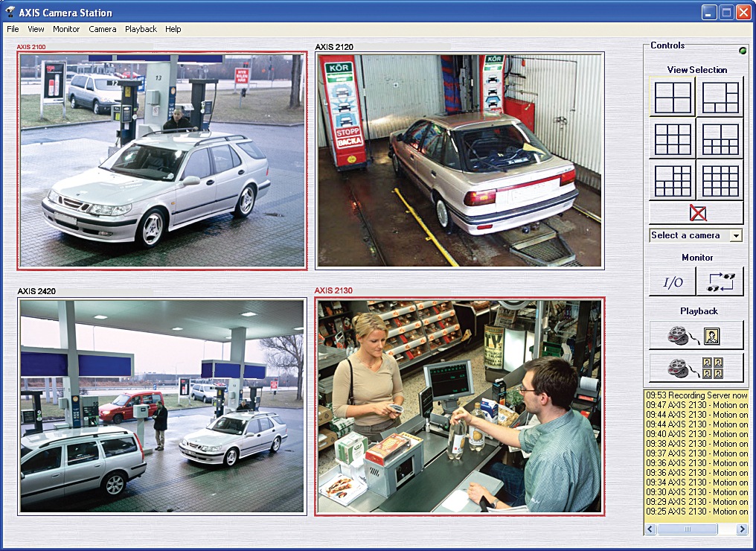The width and height of the screenshot is (756, 551).
Task: Select the AXIS 2130 cashier feed
Action: (x=459, y=407)
